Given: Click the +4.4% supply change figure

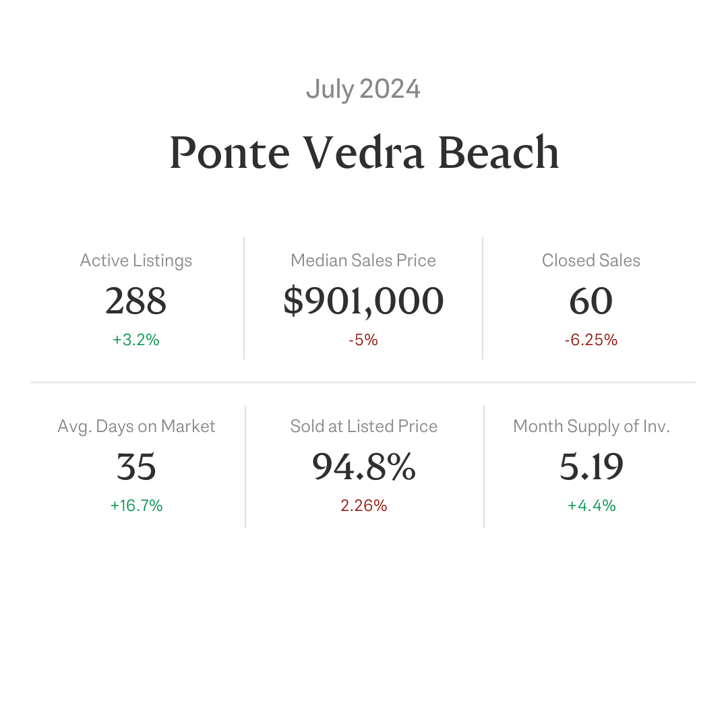Looking at the screenshot, I should pos(592,506).
